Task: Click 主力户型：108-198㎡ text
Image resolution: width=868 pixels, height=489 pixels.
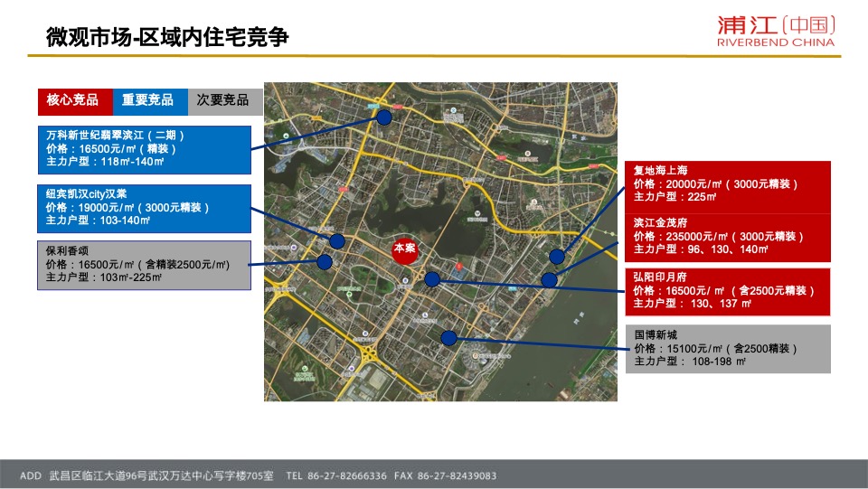Action: (690, 362)
